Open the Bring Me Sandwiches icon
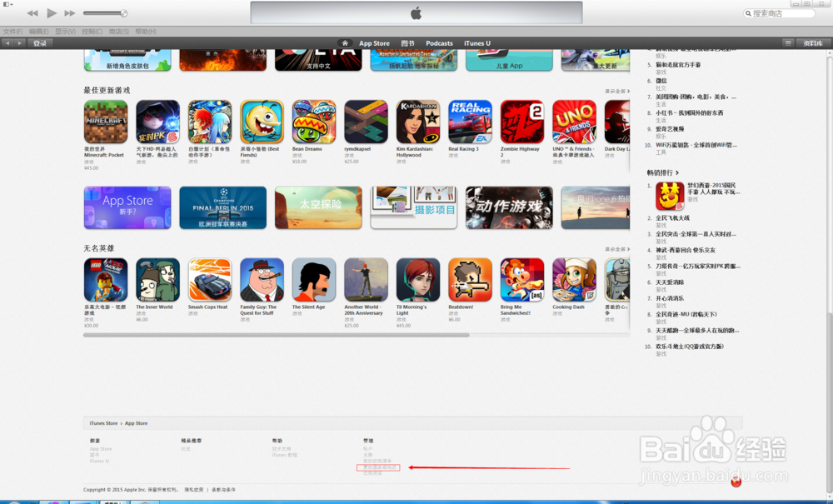 point(522,280)
